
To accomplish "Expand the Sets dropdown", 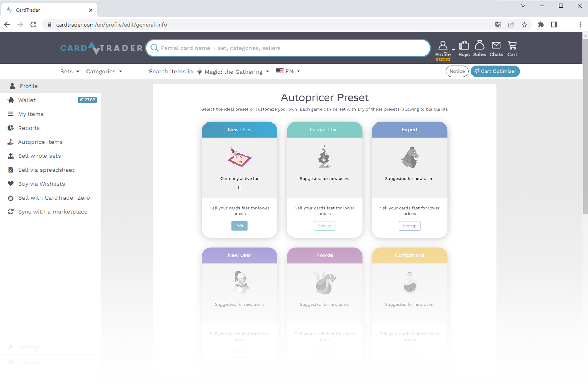I will (x=70, y=71).
